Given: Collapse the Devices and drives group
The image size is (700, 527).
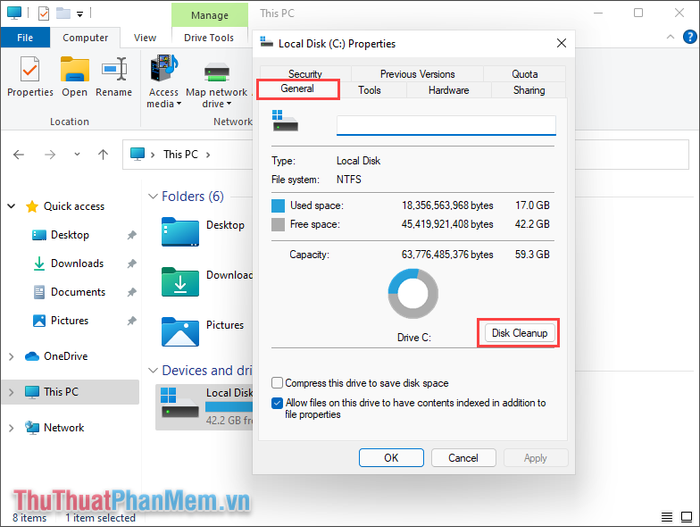Looking at the screenshot, I should (153, 371).
